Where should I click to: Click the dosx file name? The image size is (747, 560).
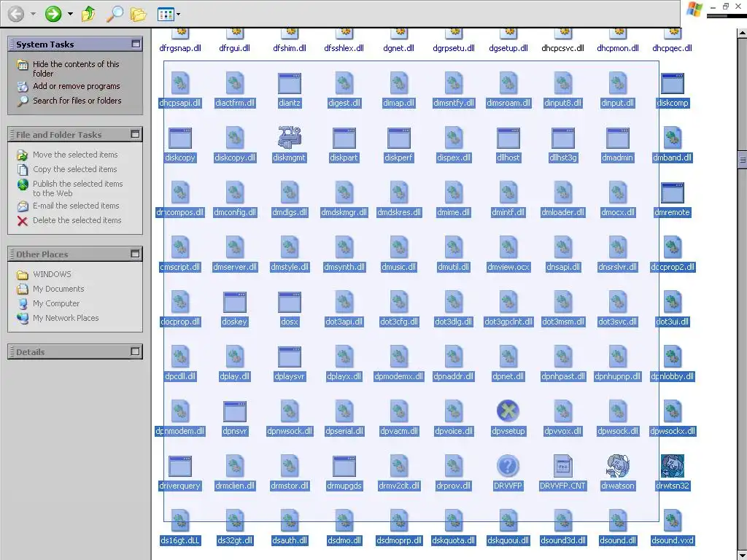[x=289, y=322]
